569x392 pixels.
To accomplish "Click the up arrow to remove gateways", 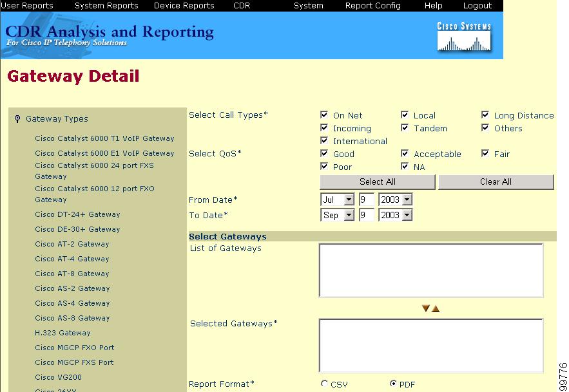I will pos(436,309).
